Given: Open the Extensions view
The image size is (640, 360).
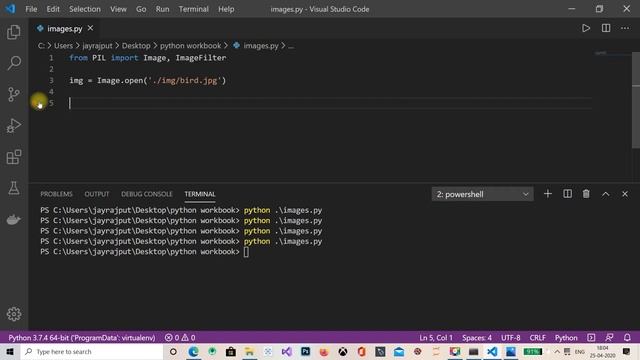Looking at the screenshot, I should (14, 157).
